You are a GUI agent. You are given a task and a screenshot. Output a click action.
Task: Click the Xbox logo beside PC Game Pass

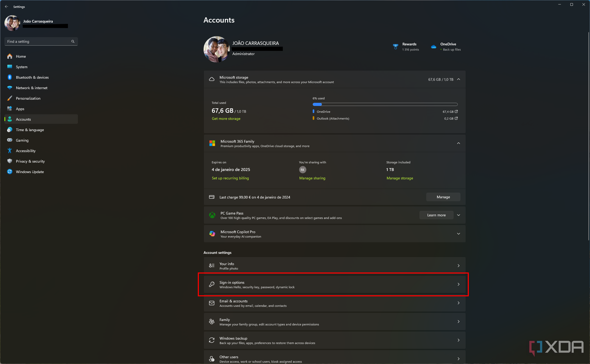212,215
